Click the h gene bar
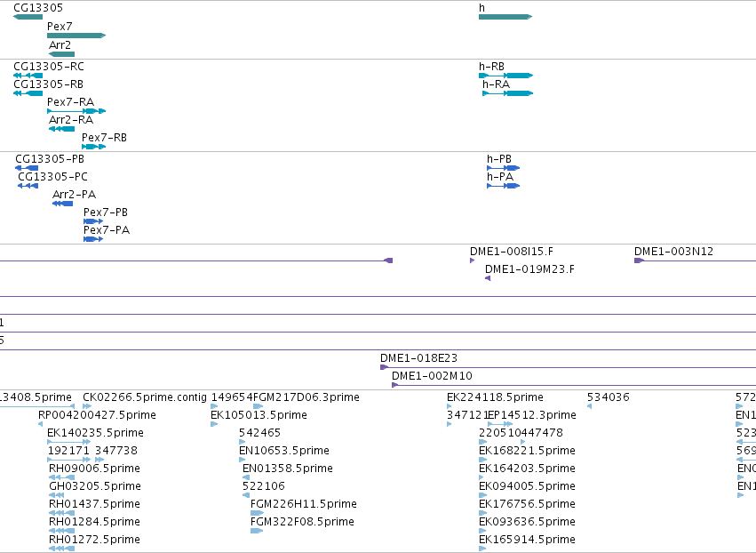 click(x=505, y=17)
